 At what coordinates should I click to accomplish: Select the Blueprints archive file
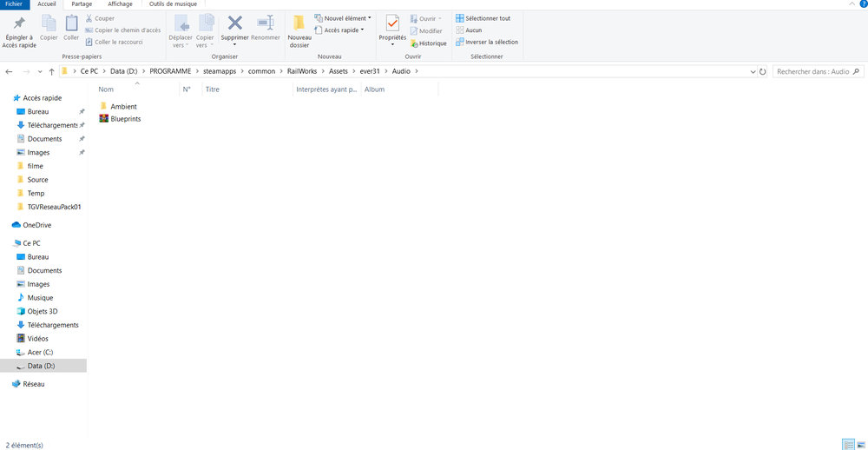[x=120, y=119]
